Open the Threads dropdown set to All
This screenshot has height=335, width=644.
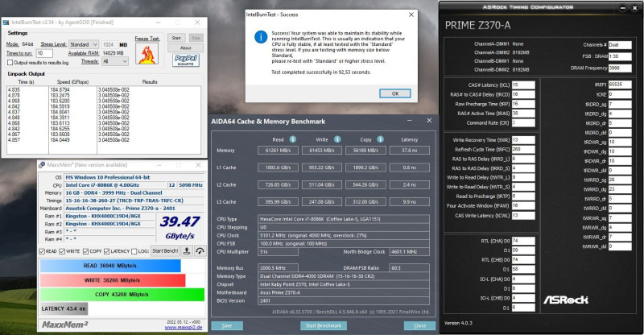115,61
